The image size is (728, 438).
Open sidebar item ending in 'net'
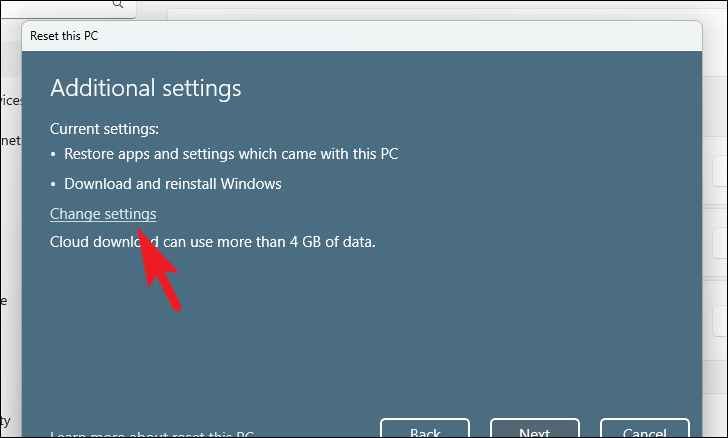click(x=10, y=140)
